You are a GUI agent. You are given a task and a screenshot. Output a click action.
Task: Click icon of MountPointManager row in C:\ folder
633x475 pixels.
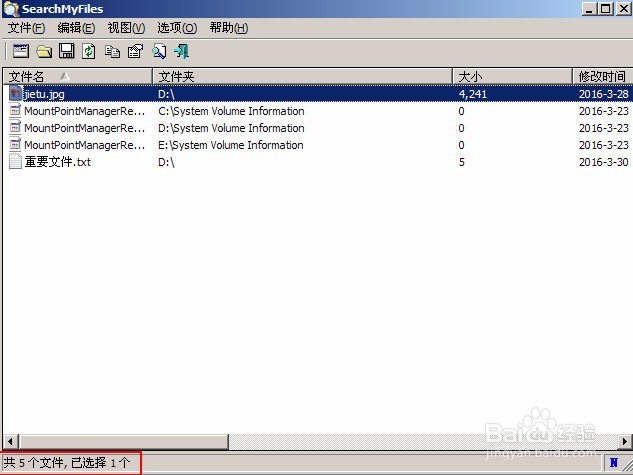(15, 111)
